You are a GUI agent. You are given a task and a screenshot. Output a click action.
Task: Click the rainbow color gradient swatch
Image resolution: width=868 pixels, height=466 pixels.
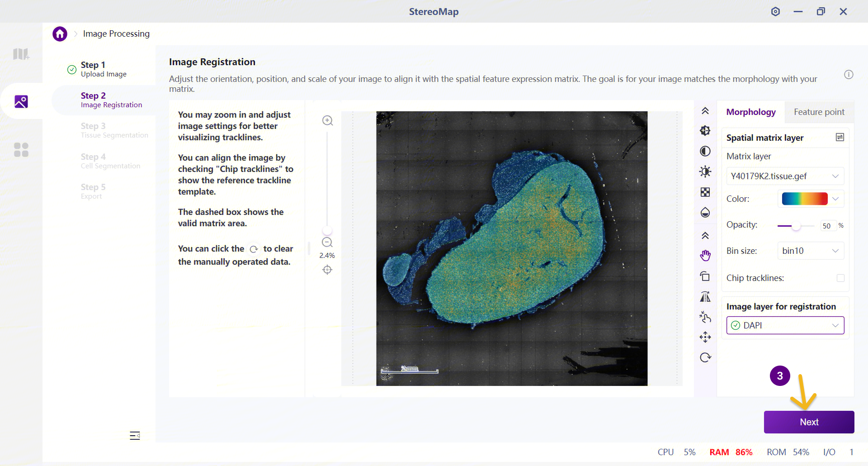(805, 199)
